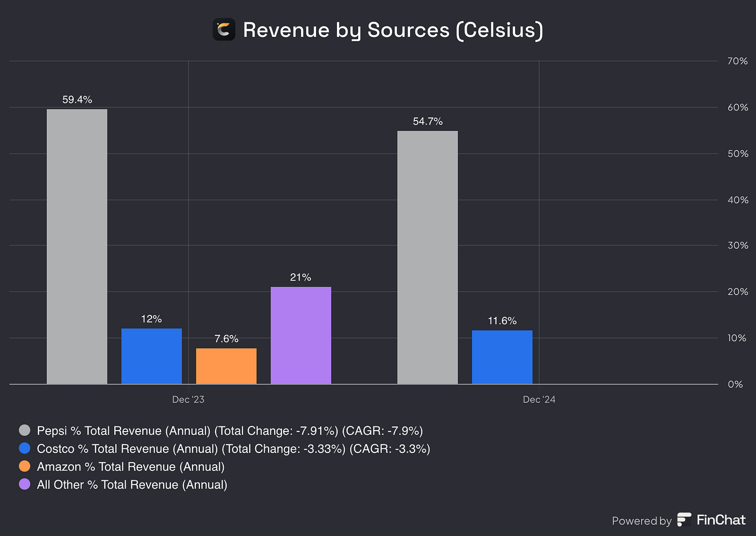756x536 pixels.
Task: Click the Celsius logo icon in the title
Action: pos(224,30)
